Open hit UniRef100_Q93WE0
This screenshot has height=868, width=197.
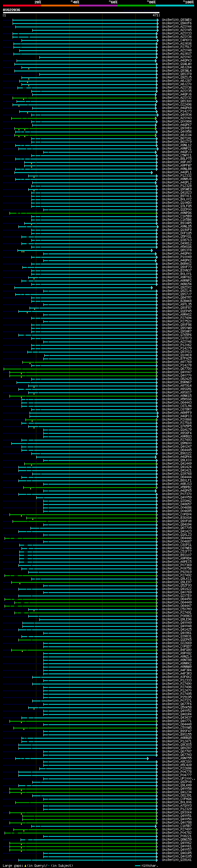tap(177, 20)
